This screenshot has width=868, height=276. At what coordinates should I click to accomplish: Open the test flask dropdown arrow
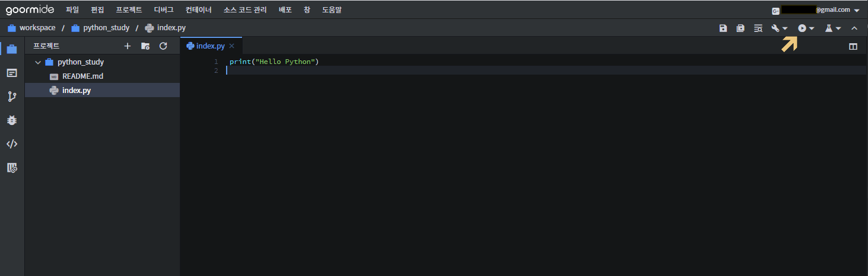coord(838,28)
